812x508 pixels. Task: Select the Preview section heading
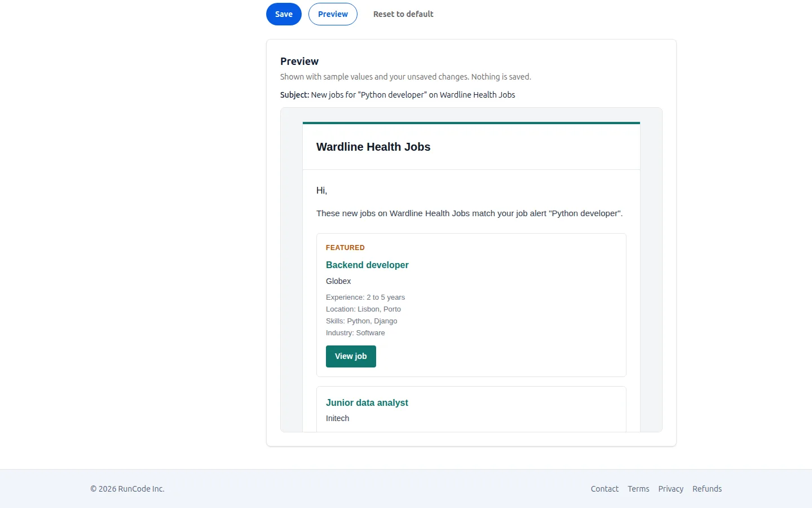click(299, 62)
